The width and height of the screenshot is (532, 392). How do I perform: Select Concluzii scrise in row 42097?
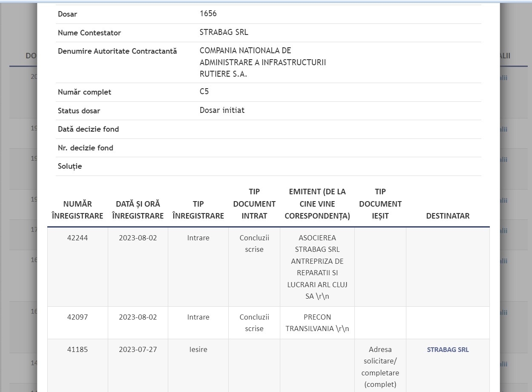point(254,323)
